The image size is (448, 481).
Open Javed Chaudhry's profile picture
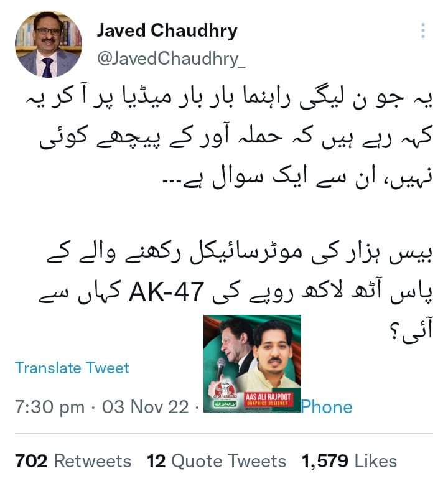click(49, 44)
